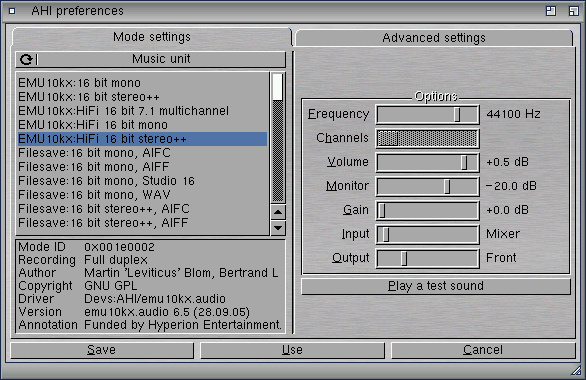Select the highlighted EMU10kx:HiFi 16 bit stereo++ row
The image size is (586, 380).
[x=142, y=139]
